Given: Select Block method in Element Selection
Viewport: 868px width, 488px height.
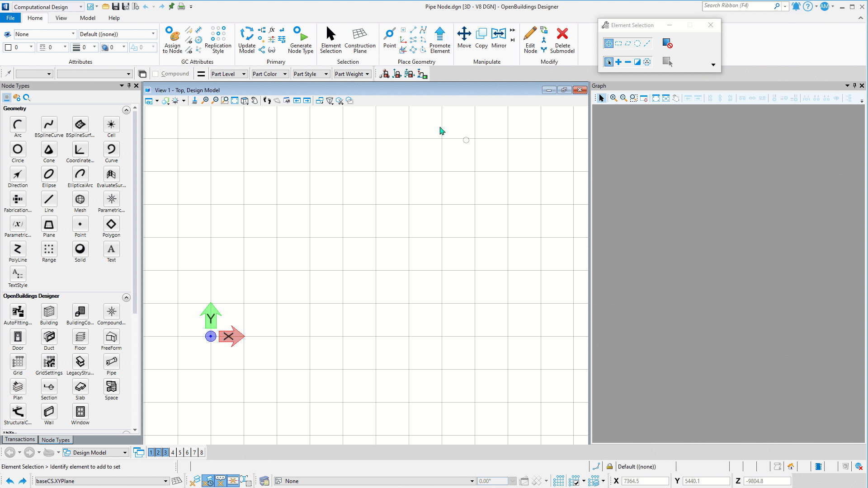Looking at the screenshot, I should click(x=618, y=43).
